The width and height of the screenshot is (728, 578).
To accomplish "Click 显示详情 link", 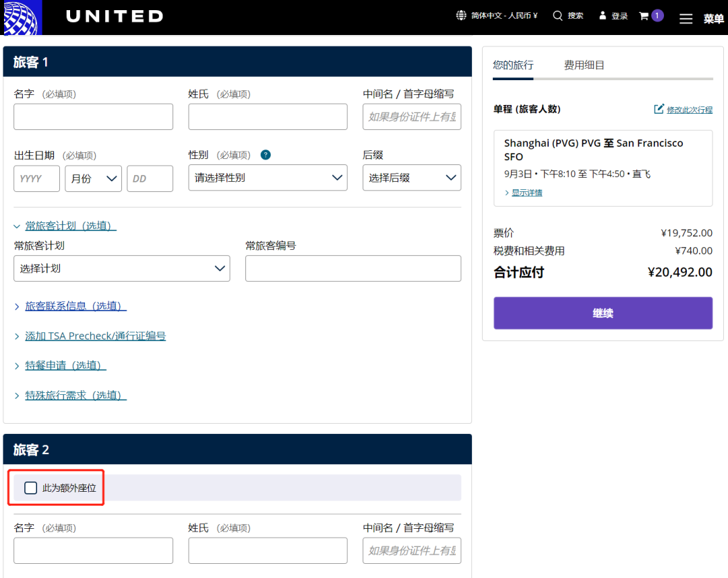I will click(x=527, y=193).
